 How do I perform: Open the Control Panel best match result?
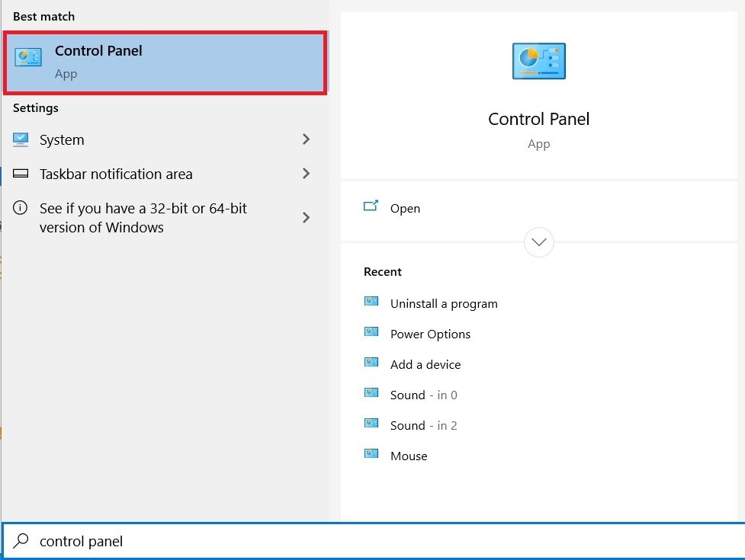[165, 62]
